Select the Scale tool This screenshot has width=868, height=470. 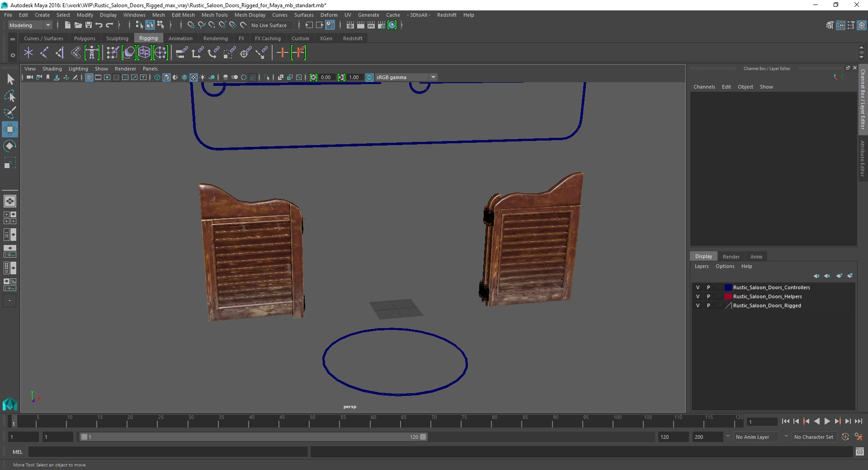click(9, 163)
